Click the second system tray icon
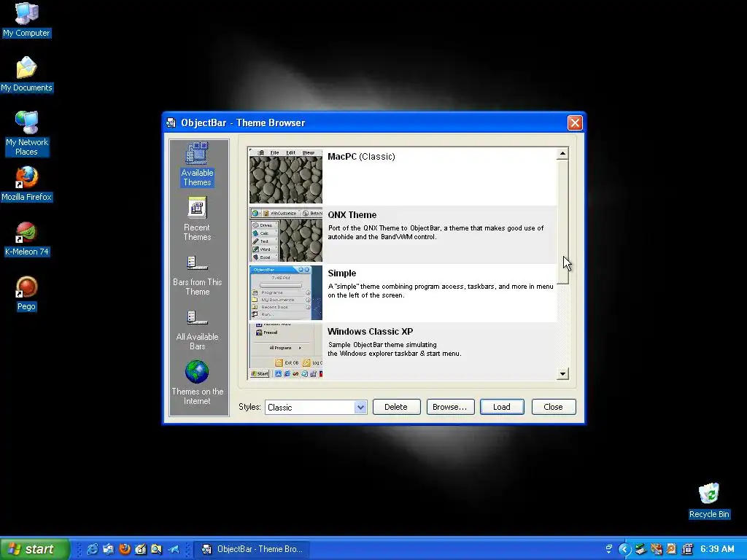Viewport: 747px width, 560px height. [x=657, y=549]
